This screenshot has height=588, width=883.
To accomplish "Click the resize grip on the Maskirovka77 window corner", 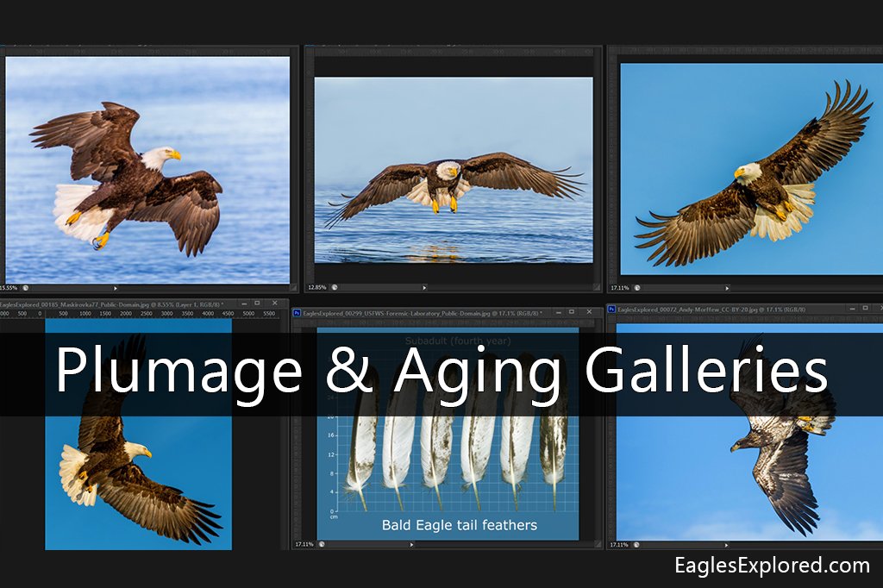I will pos(294,286).
